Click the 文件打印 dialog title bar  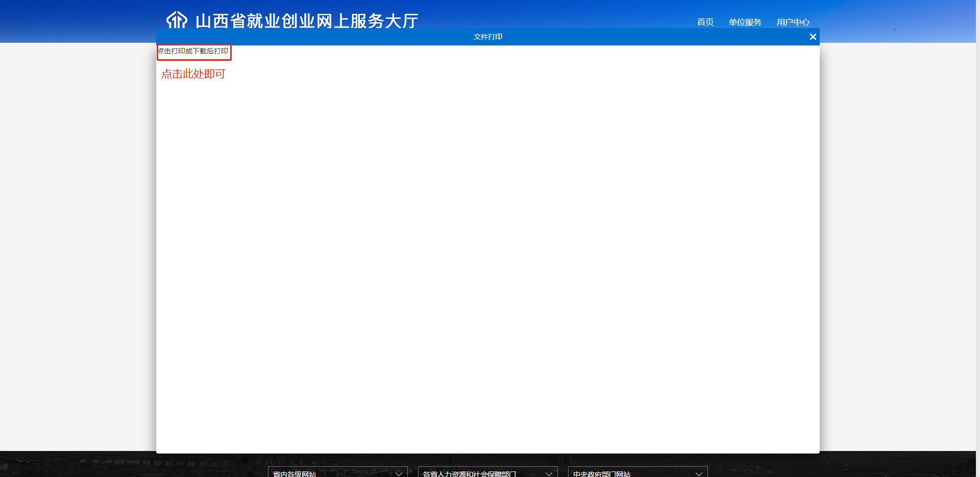pyautogui.click(x=488, y=37)
